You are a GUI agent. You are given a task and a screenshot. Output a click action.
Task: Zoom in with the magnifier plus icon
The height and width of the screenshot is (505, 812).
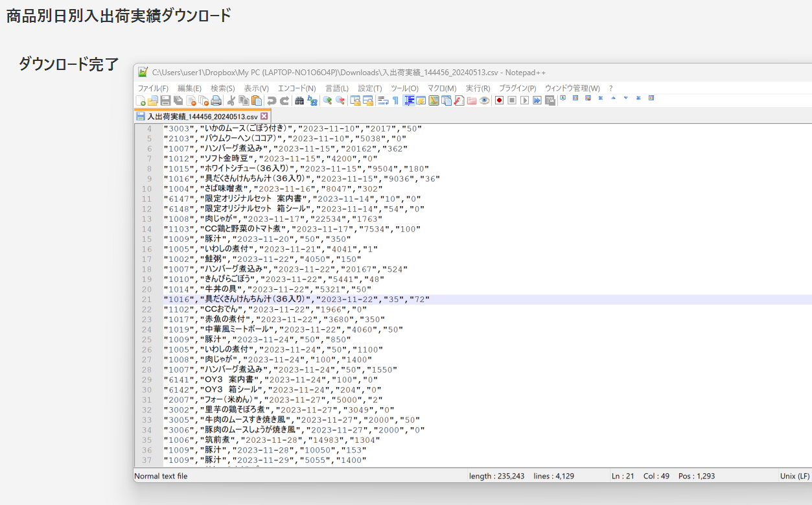click(x=327, y=100)
